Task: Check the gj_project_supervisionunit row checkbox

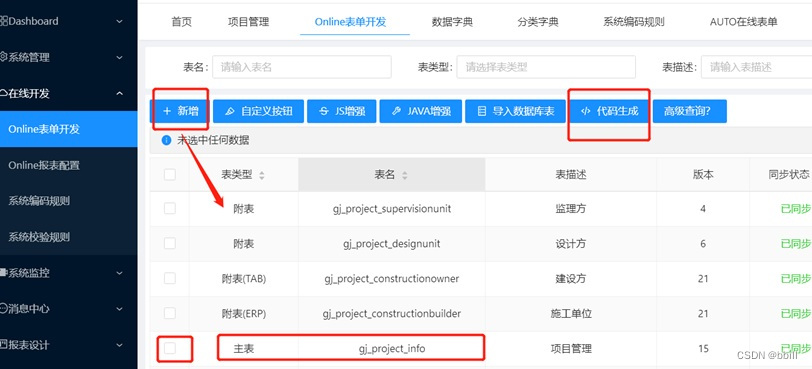Action: tap(170, 209)
